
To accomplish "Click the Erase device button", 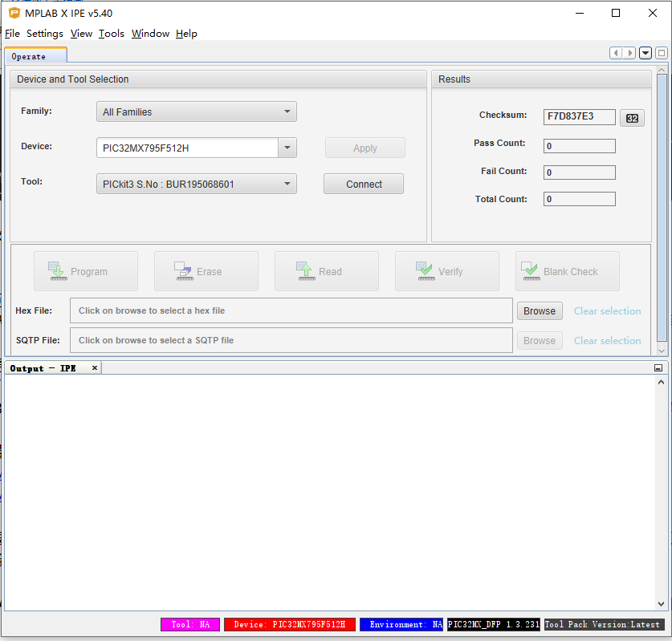I will coord(206,271).
